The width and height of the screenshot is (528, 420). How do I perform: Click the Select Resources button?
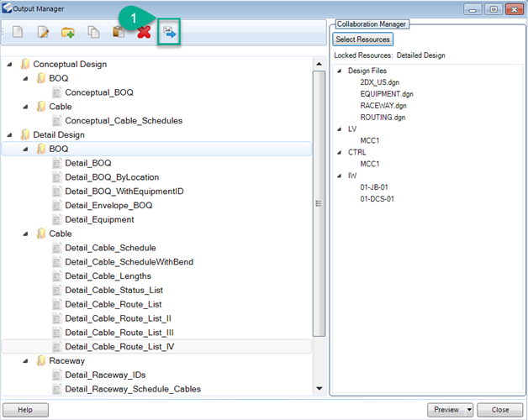click(x=362, y=39)
